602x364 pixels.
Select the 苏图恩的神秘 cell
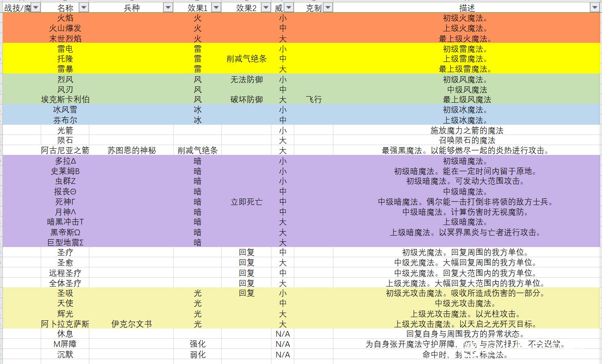click(132, 150)
